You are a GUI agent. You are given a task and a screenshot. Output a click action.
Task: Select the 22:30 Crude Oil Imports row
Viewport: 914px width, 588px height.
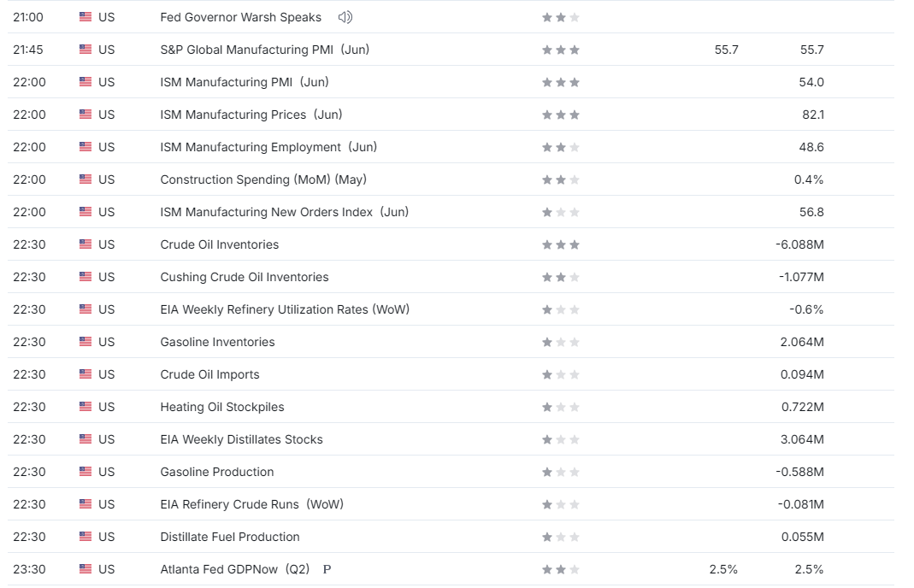click(451, 374)
